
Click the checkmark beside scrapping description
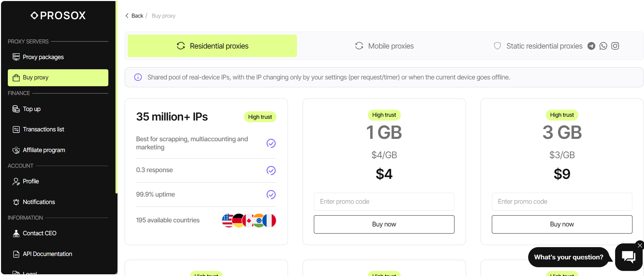(x=271, y=143)
